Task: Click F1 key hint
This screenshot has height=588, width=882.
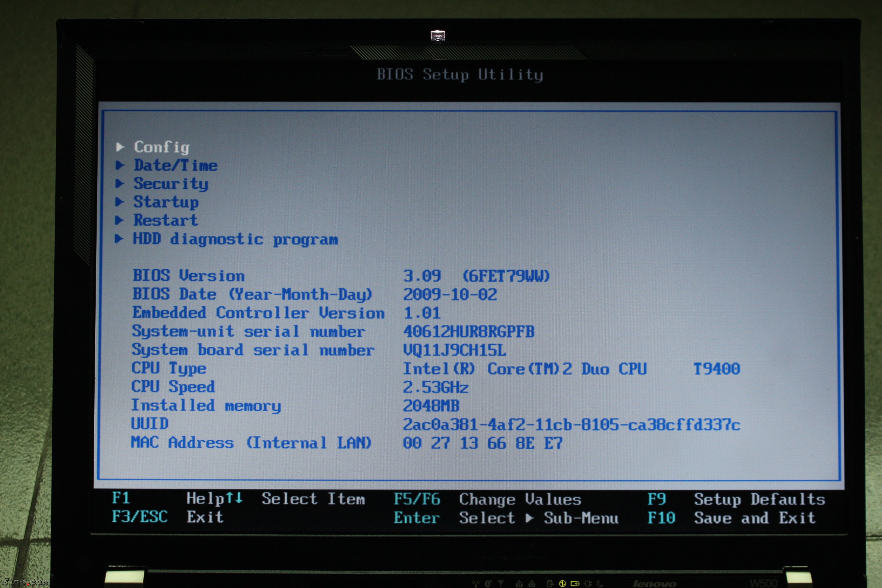Action: [x=121, y=498]
